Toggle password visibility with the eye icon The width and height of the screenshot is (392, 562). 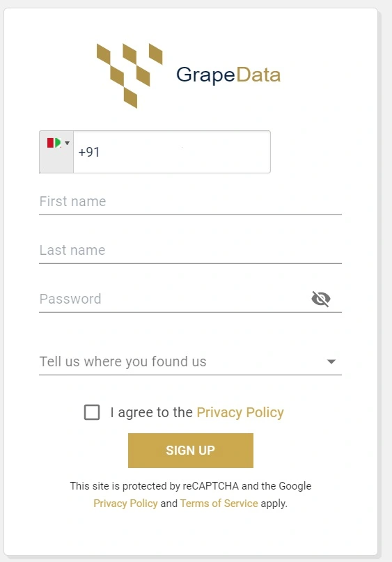tap(321, 299)
